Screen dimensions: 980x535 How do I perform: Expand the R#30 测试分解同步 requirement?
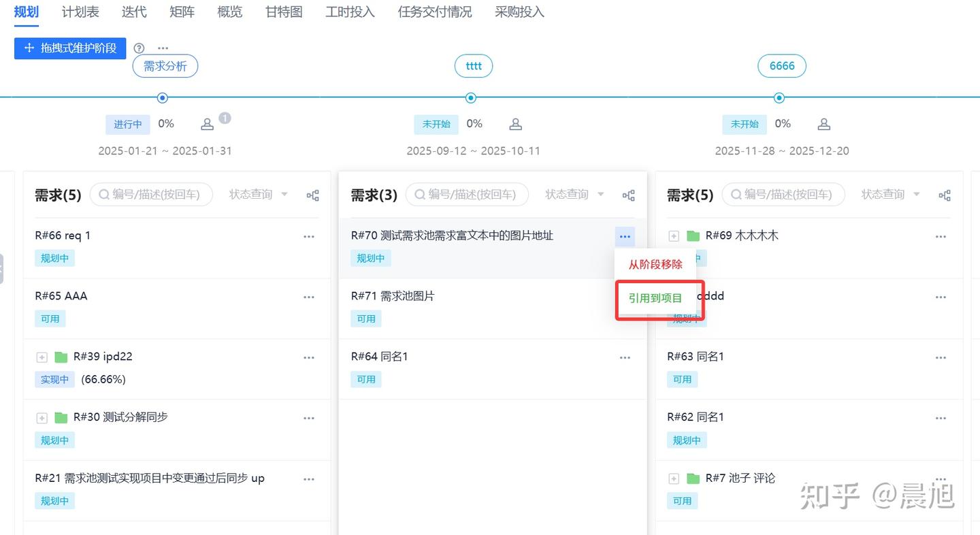coord(42,418)
